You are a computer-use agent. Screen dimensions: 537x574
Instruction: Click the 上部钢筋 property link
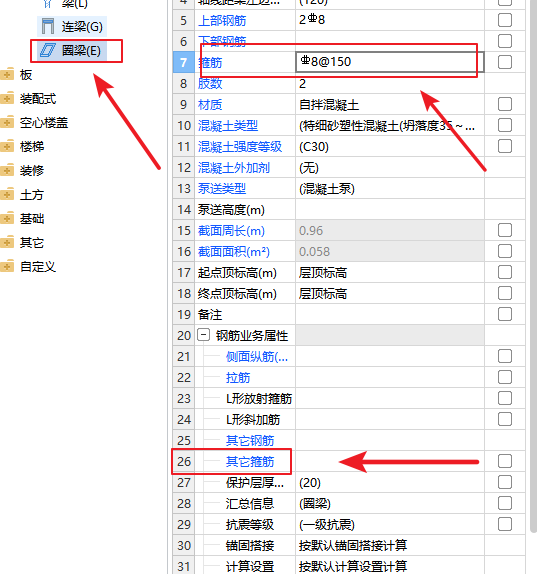coord(222,20)
